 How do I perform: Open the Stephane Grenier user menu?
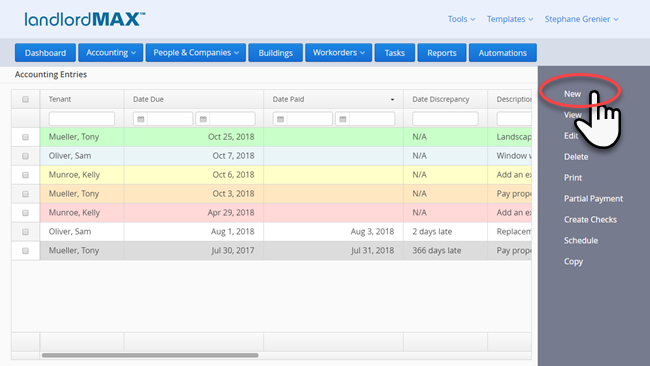(x=582, y=19)
